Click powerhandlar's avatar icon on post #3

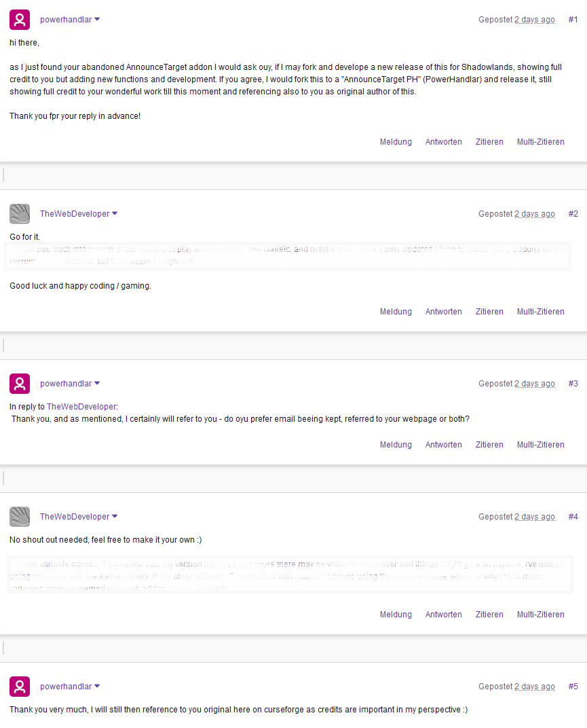(20, 384)
